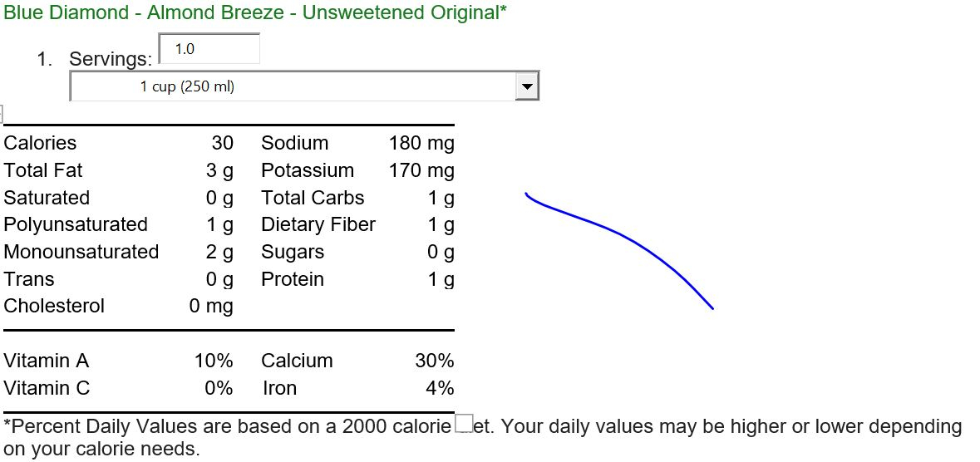Image resolution: width=980 pixels, height=462 pixels.
Task: Select the Cholesterol 0 mg value
Action: tap(211, 307)
